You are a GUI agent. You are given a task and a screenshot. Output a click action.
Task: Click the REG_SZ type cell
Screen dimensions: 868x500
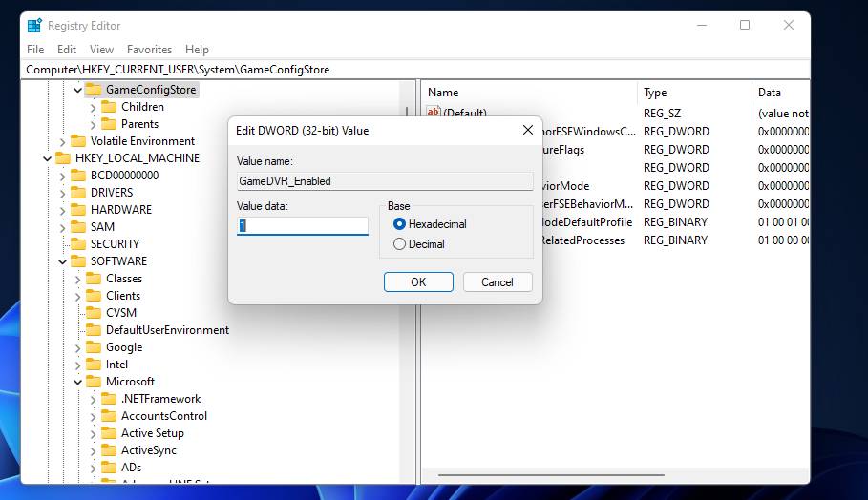[x=662, y=114]
